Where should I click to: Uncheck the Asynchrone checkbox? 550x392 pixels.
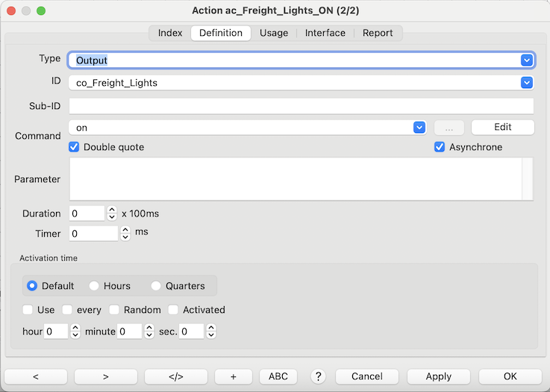(440, 147)
